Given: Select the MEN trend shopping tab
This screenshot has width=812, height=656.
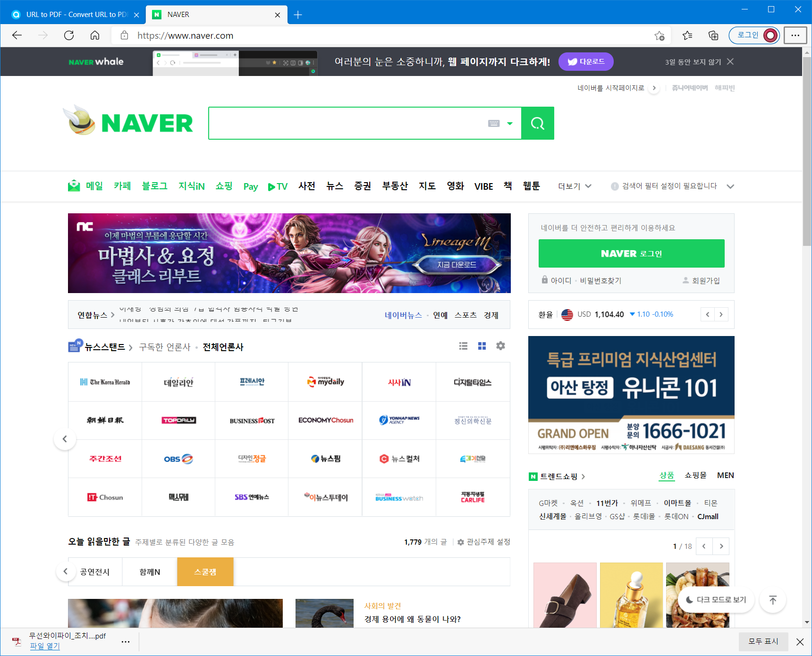Looking at the screenshot, I should 726,475.
